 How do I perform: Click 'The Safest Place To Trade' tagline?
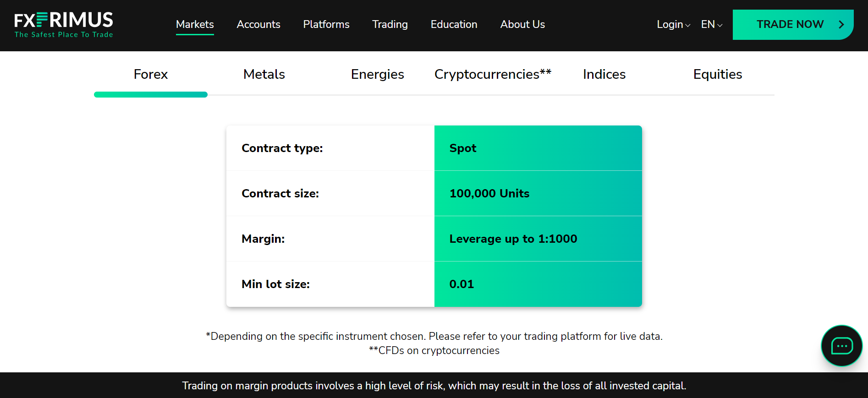coord(64,34)
